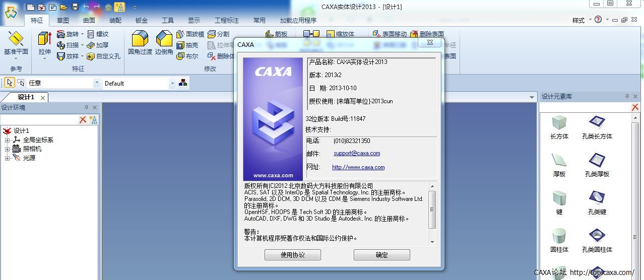Select the 抽壳 shell tool
The height and width of the screenshot is (280, 644).
187,45
